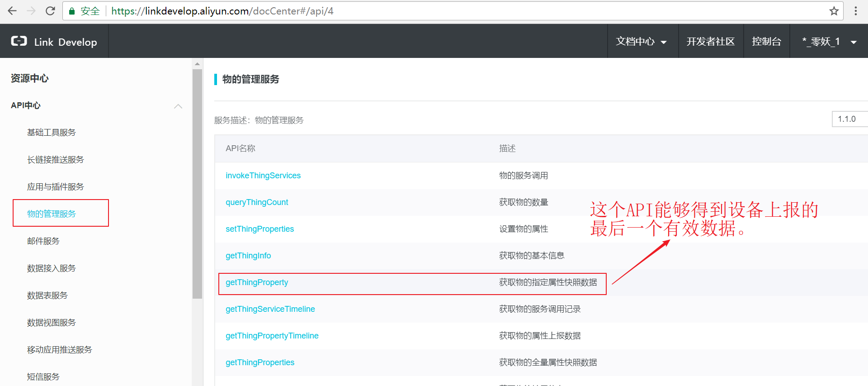Expand the *_零妖_1 account menu
Image resolution: width=868 pixels, height=386 pixels.
click(x=829, y=42)
